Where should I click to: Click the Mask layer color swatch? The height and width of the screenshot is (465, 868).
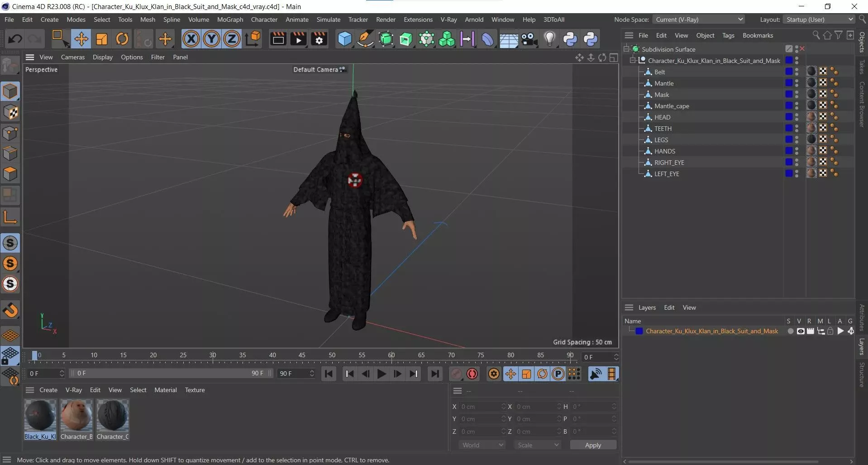(x=789, y=94)
